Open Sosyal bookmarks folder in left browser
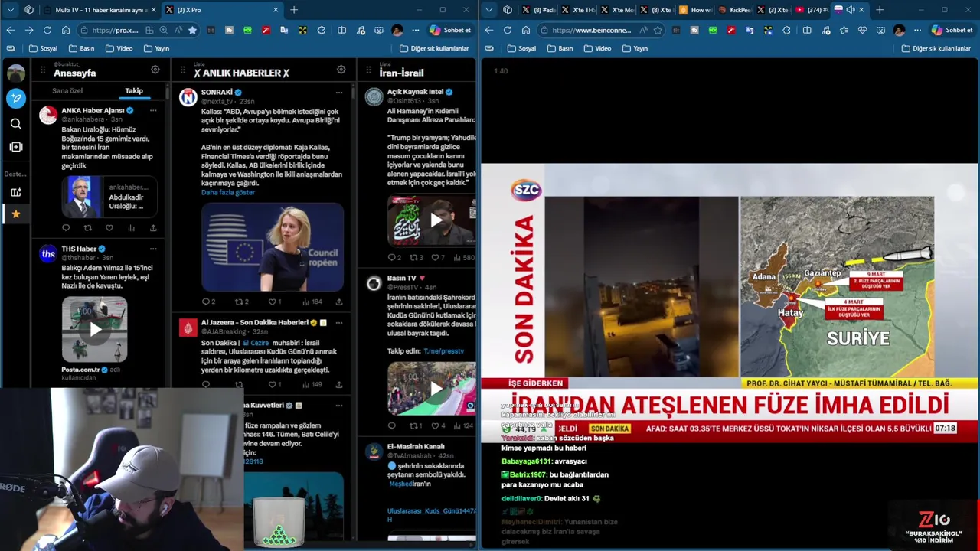 point(44,48)
